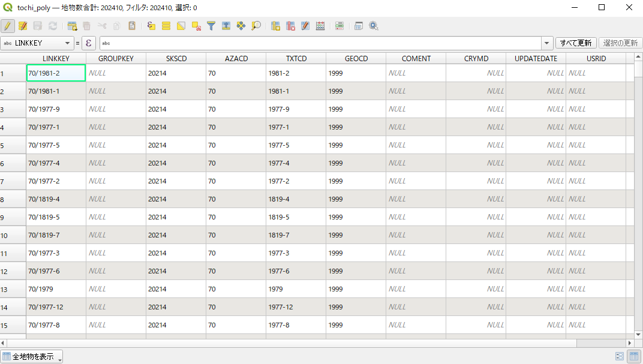Open the LINKKEY field dropdown
Image resolution: width=643 pixels, height=364 pixels.
(67, 43)
